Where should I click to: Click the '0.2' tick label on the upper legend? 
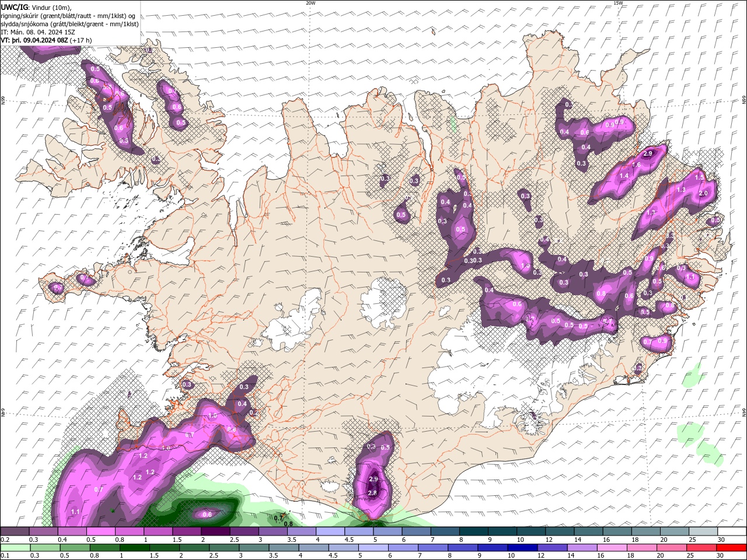pos(5,540)
